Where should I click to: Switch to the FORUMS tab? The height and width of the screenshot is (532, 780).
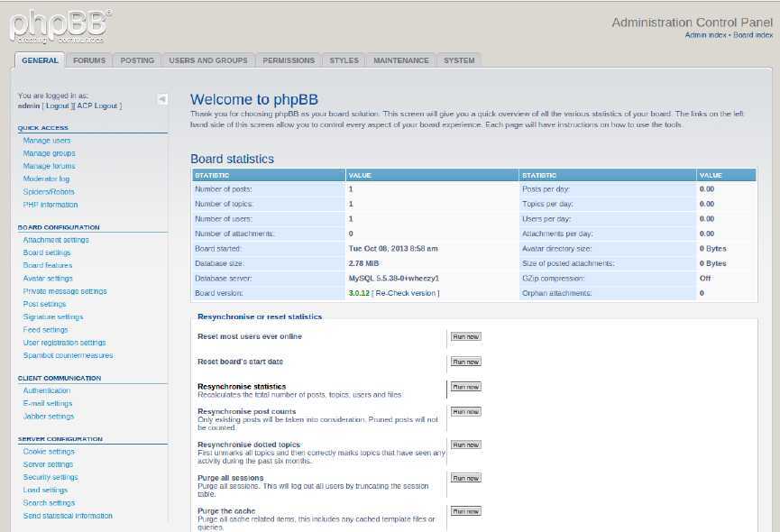point(90,60)
